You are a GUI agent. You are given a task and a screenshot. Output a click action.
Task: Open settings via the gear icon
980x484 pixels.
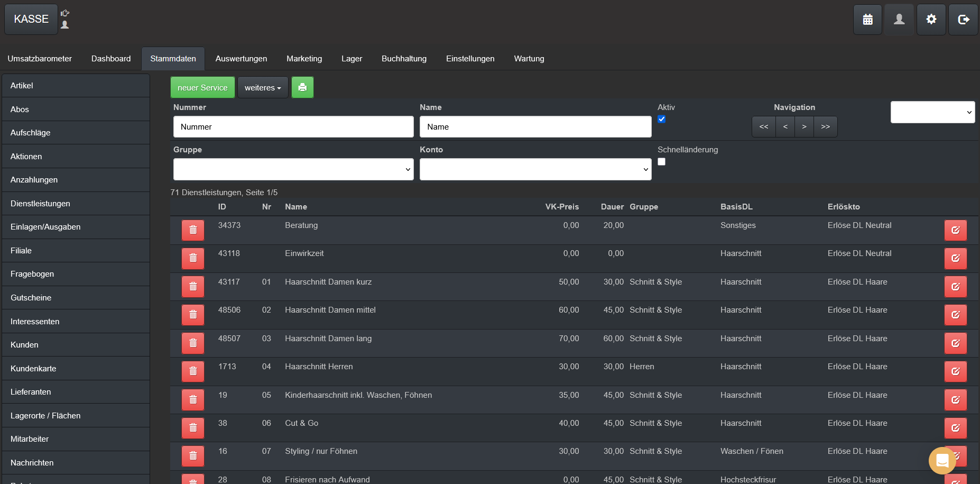[x=931, y=20]
